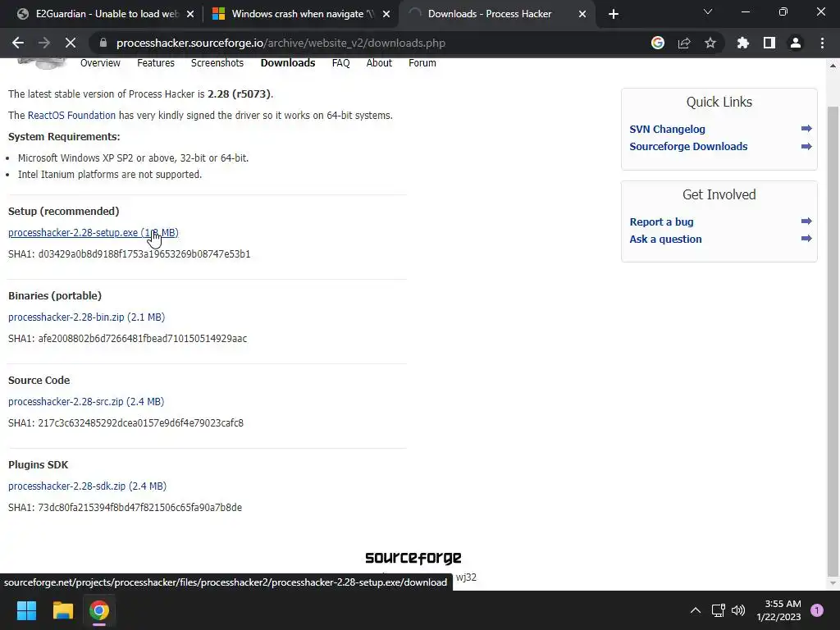Open FAQ page in site nav
Image resolution: width=840 pixels, height=630 pixels.
click(x=340, y=63)
